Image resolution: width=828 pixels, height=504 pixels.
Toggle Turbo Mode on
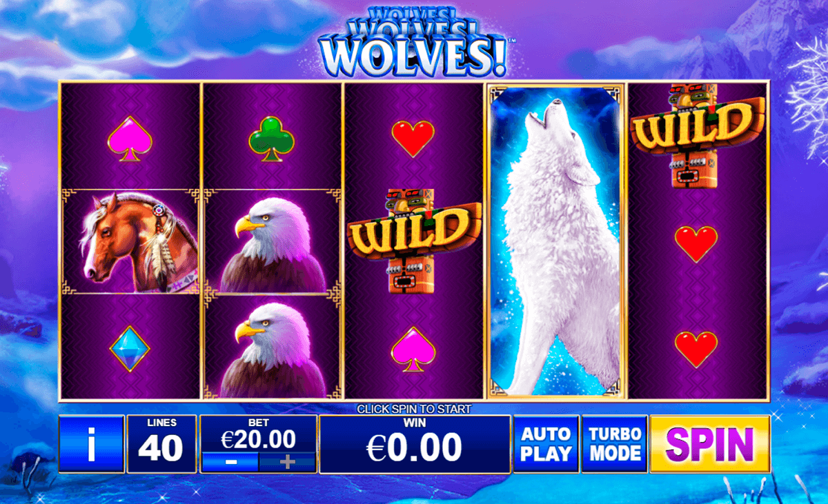(x=615, y=444)
